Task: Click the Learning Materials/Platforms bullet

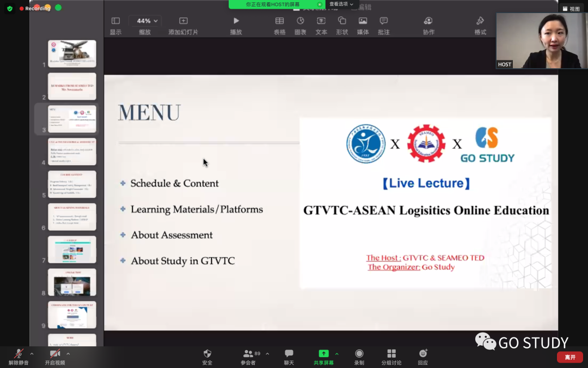Action: [197, 209]
